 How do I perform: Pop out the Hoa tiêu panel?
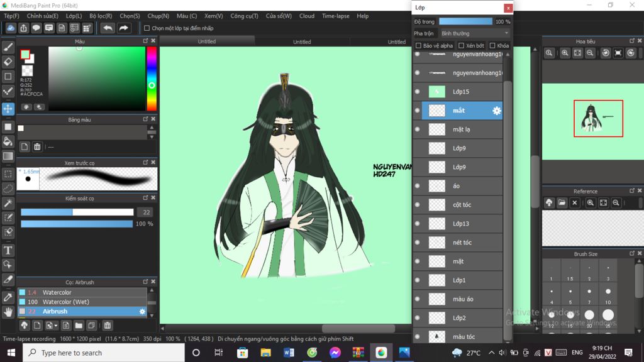[631, 41]
